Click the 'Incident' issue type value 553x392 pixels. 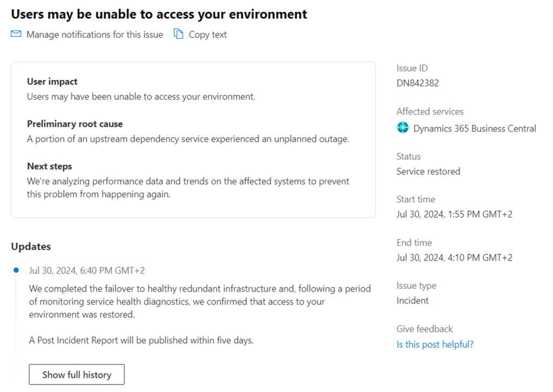coord(413,300)
